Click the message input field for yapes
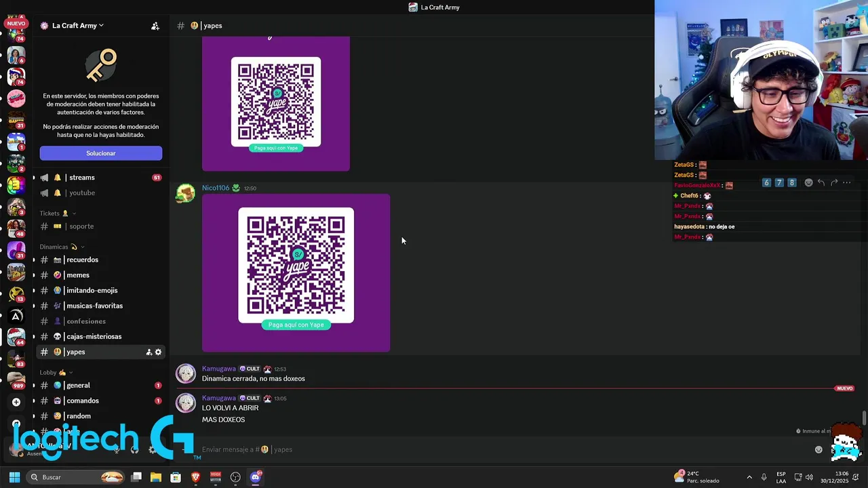The image size is (868, 488). [x=502, y=449]
